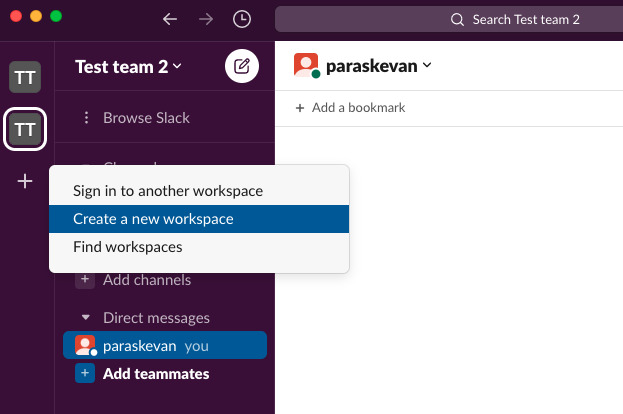The height and width of the screenshot is (414, 623).
Task: Minimize the window with yellow button
Action: tap(36, 16)
